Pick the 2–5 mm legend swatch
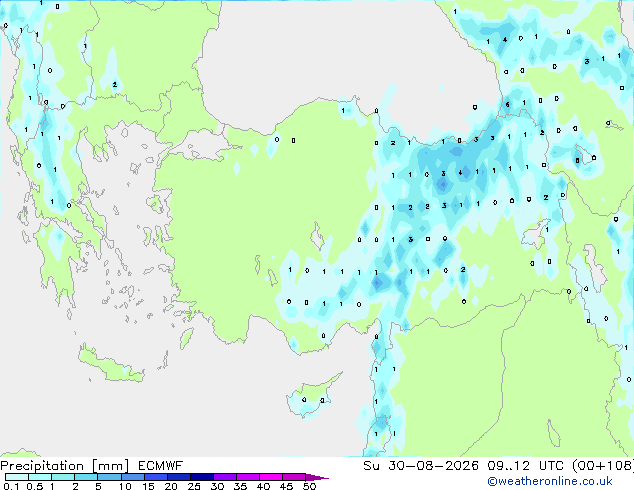Image resolution: width=634 pixels, height=490 pixels. [x=86, y=477]
